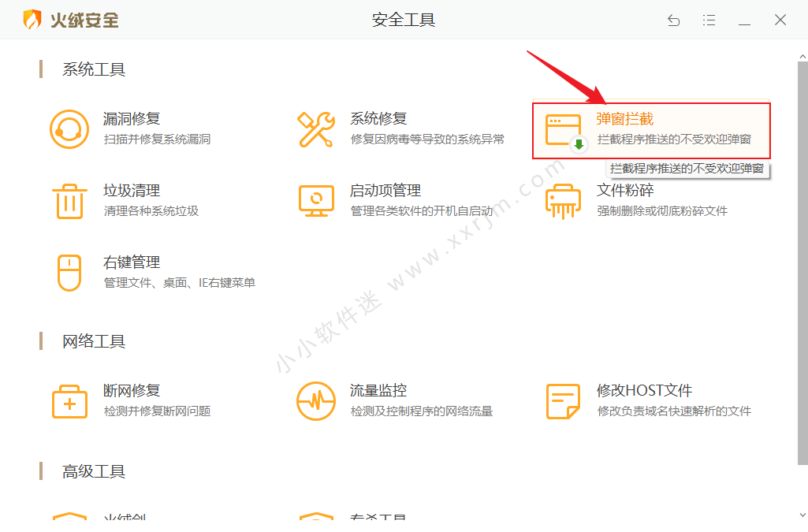Image resolution: width=808 pixels, height=532 pixels.
Task: Open 垃圾清理 tool title
Action: click(x=132, y=191)
